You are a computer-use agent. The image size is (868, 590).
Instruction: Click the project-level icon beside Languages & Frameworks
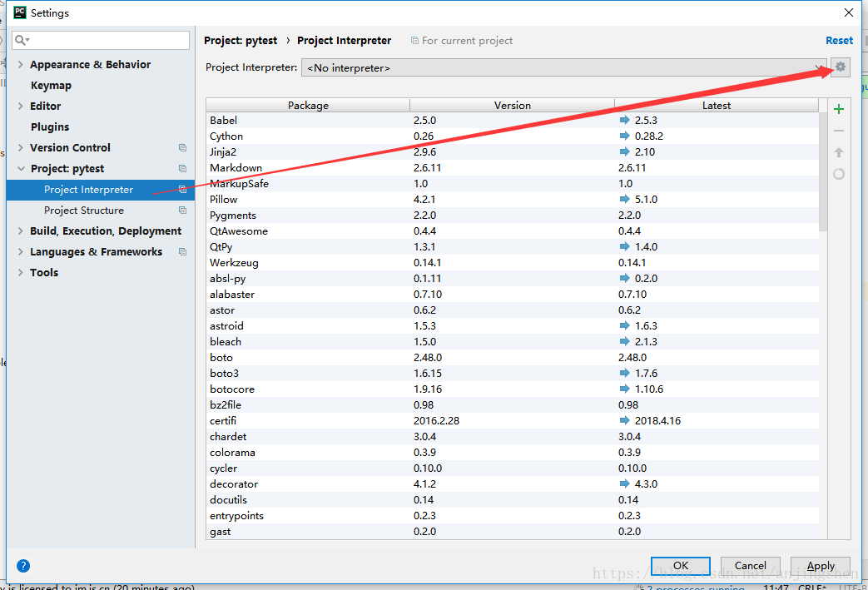tap(183, 252)
